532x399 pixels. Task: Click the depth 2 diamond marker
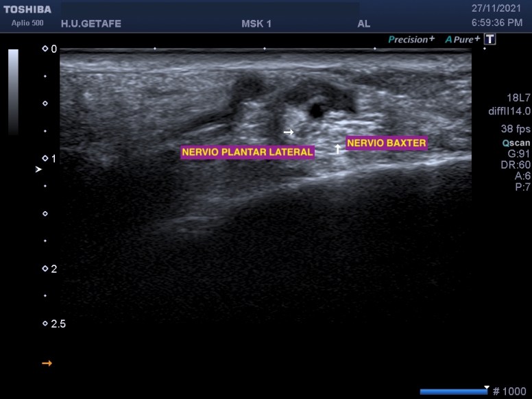[45, 269]
